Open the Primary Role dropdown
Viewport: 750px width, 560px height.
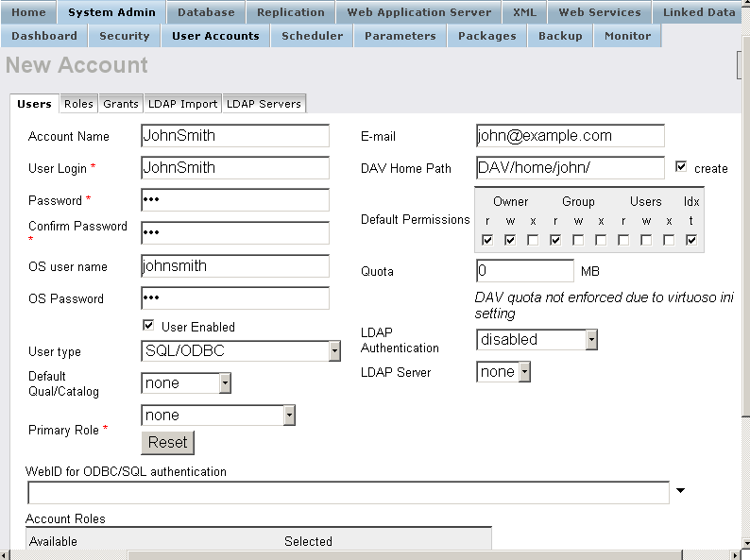click(218, 416)
